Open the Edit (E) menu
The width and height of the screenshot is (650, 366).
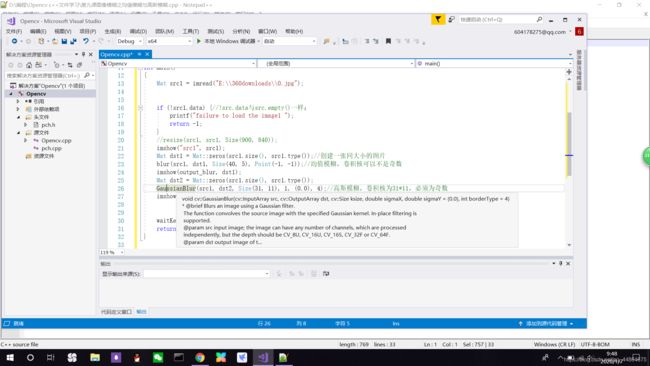(38, 32)
